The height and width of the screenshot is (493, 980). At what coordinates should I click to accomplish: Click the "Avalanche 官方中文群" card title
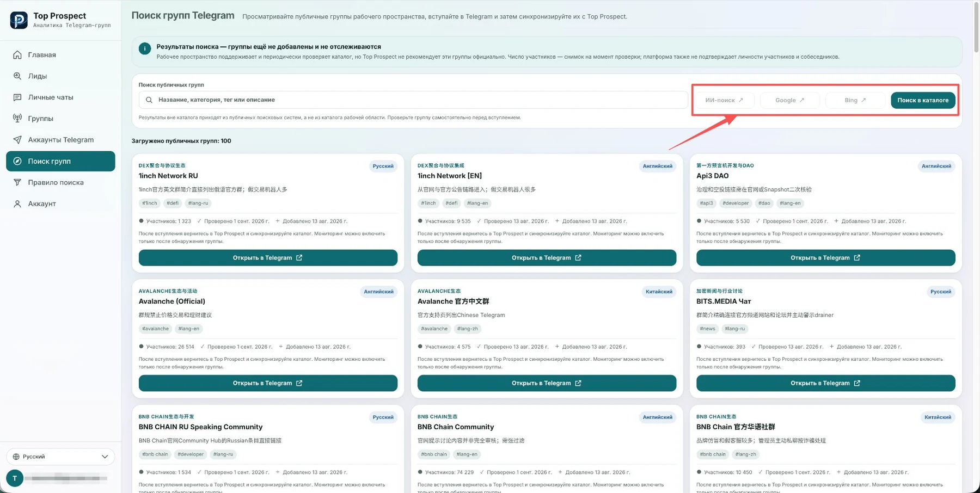454,301
